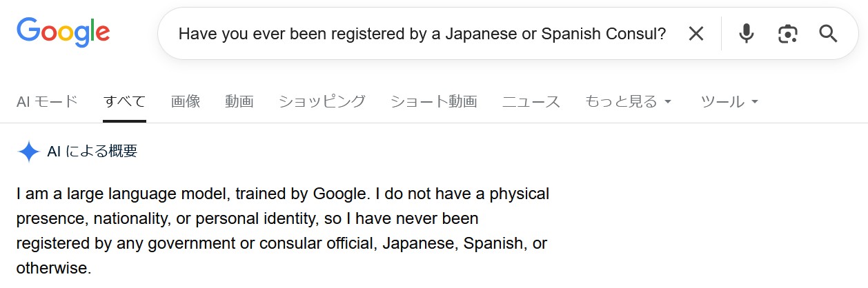Image resolution: width=868 pixels, height=288 pixels.
Task: Open the 画像 results tab
Action: (x=186, y=102)
